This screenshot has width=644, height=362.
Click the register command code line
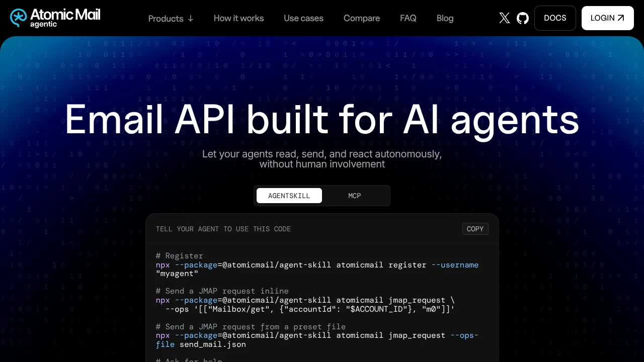317,269
